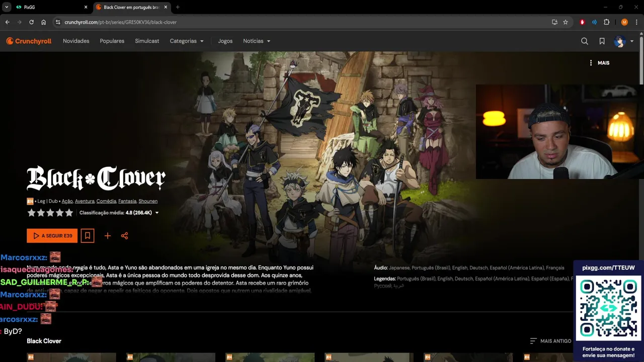The image size is (644, 362).
Task: Open the Aventura genre link
Action: 85,201
